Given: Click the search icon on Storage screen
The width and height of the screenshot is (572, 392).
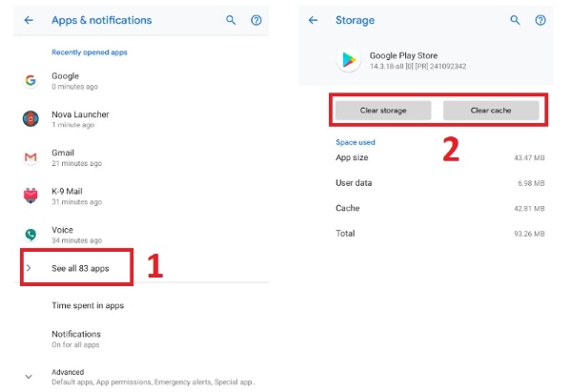Looking at the screenshot, I should click(x=516, y=20).
